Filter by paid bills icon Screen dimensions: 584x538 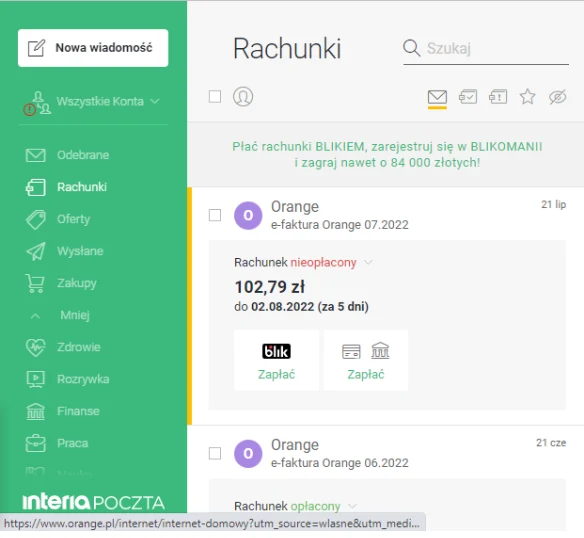468,97
